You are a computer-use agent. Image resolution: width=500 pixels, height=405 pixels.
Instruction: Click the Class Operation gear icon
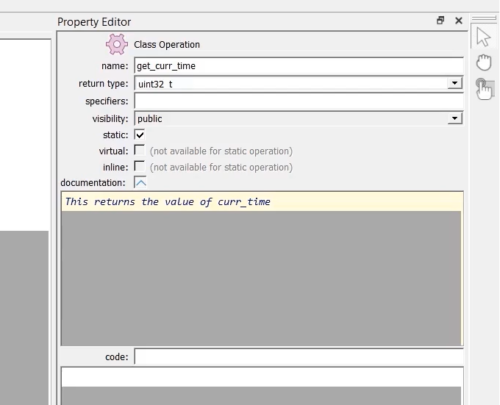tap(117, 44)
